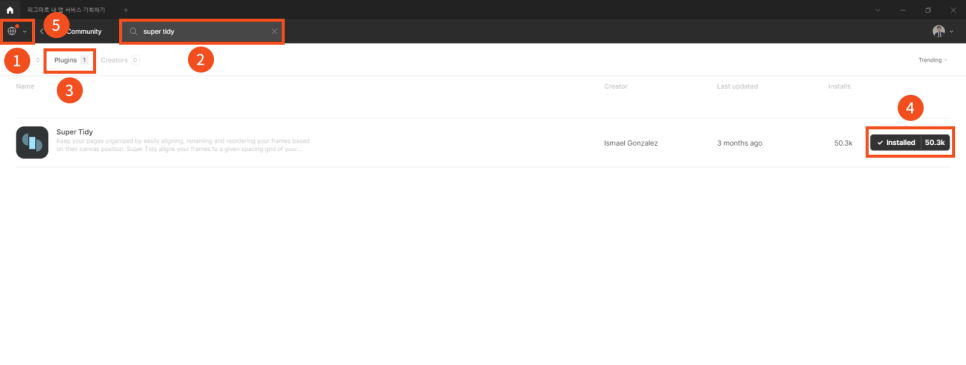
Task: Clear the 'super tidy' search text
Action: point(274,31)
